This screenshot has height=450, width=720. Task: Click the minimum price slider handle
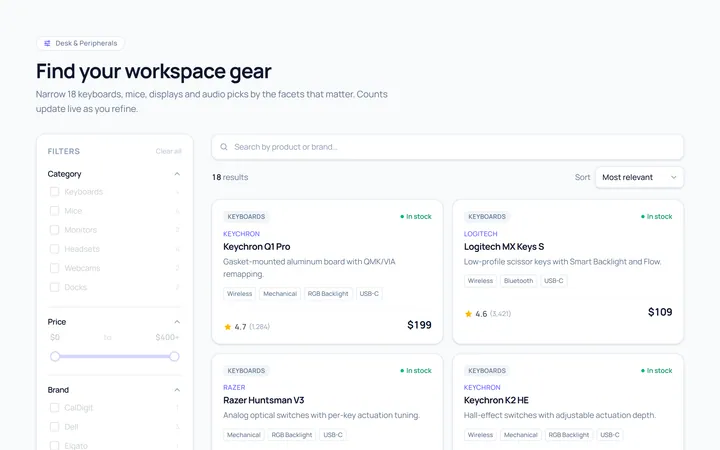pyautogui.click(x=55, y=356)
